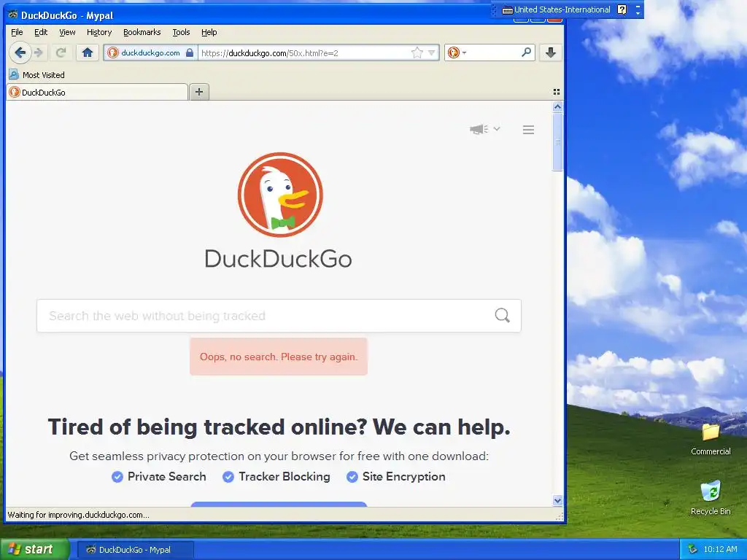Click the vertical scrollbar thumb

pos(557,141)
